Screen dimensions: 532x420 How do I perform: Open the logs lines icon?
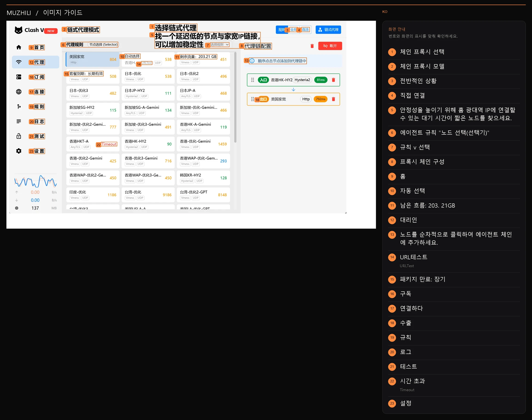19,121
